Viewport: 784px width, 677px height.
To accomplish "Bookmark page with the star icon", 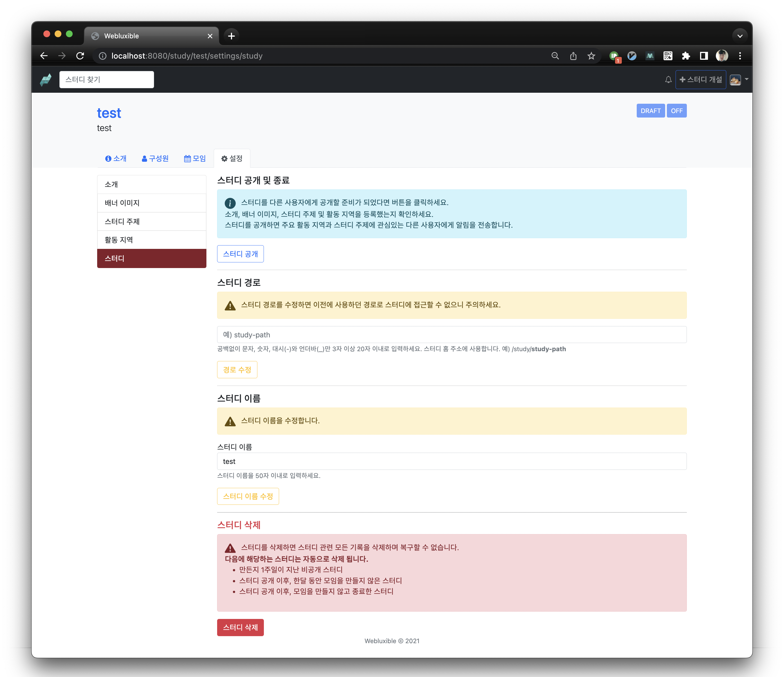I will tap(591, 56).
